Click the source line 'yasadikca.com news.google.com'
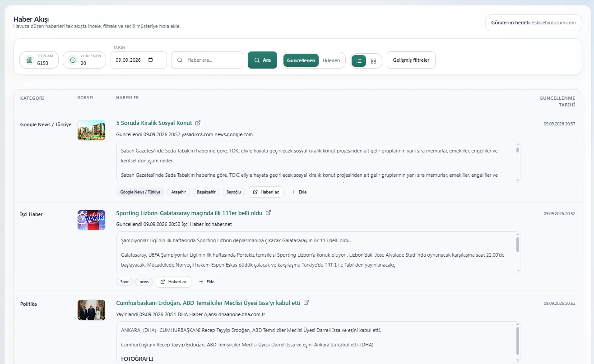This screenshot has width=594, height=364. 218,134
